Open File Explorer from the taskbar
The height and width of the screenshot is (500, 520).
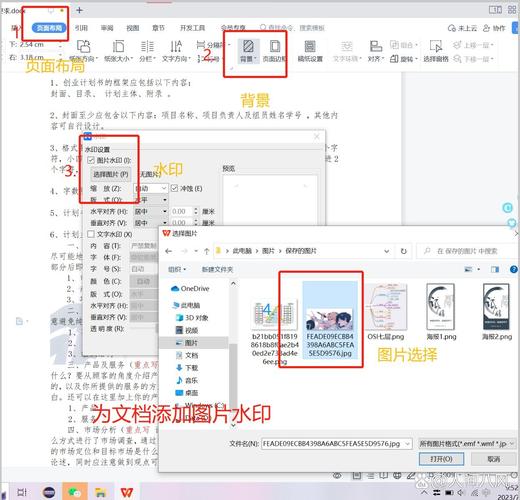pyautogui.click(x=100, y=492)
